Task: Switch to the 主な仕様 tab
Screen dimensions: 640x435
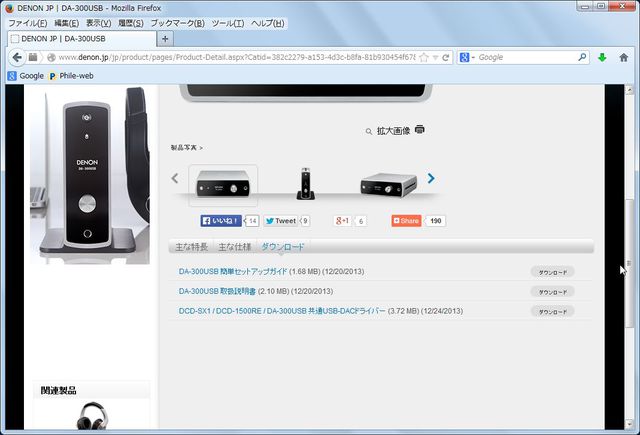Action: click(235, 247)
